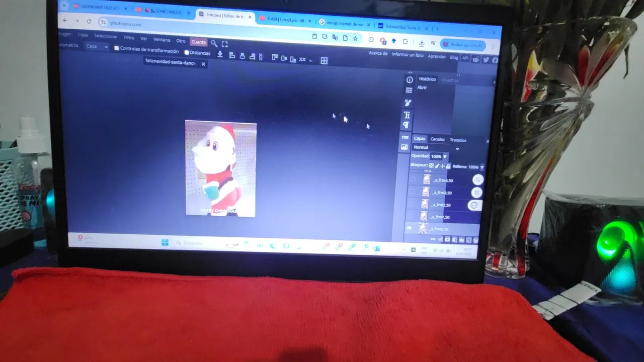Open the Windows Start button

[x=165, y=243]
